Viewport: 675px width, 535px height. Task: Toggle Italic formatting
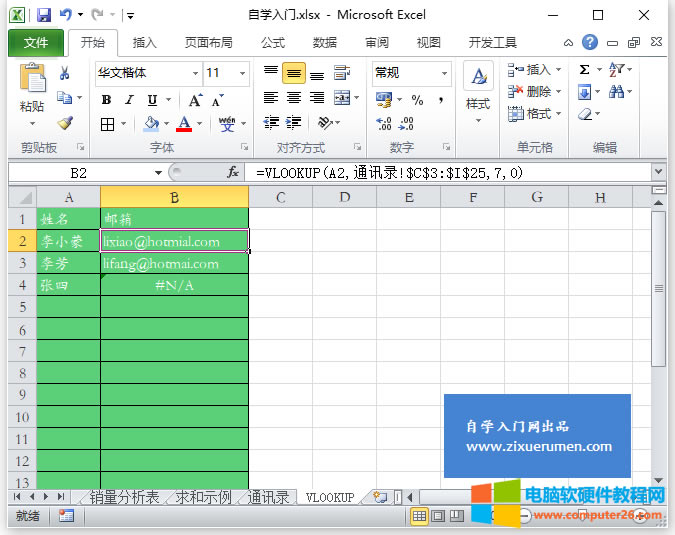[129, 100]
